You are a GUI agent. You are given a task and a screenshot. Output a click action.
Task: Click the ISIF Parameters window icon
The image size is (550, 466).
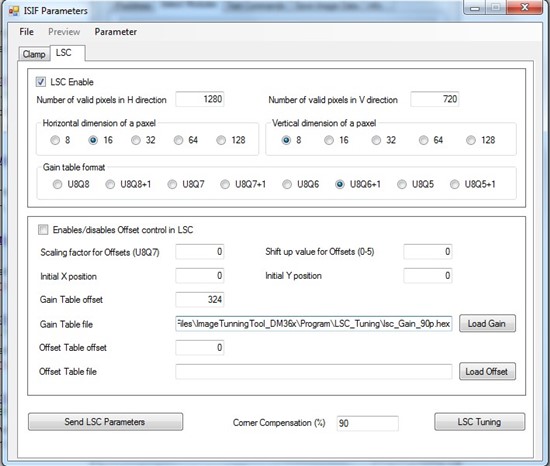click(x=14, y=11)
